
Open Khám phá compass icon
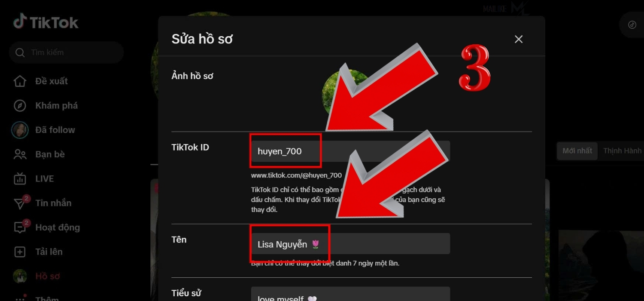click(20, 106)
